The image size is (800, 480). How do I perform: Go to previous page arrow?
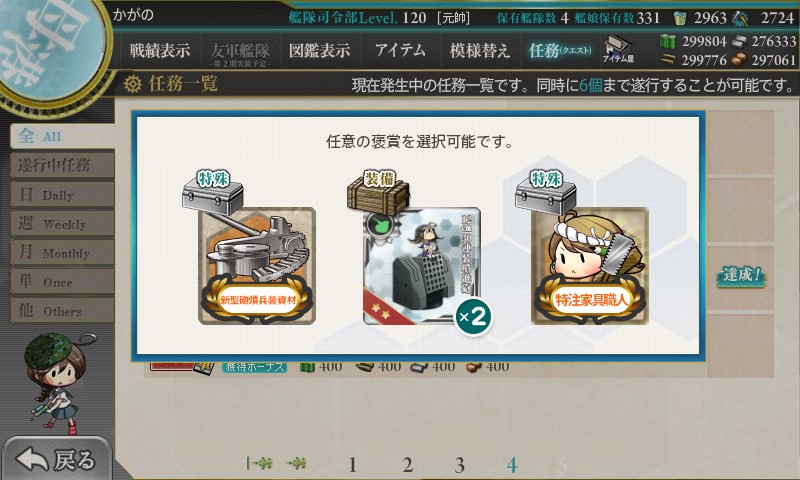click(296, 463)
